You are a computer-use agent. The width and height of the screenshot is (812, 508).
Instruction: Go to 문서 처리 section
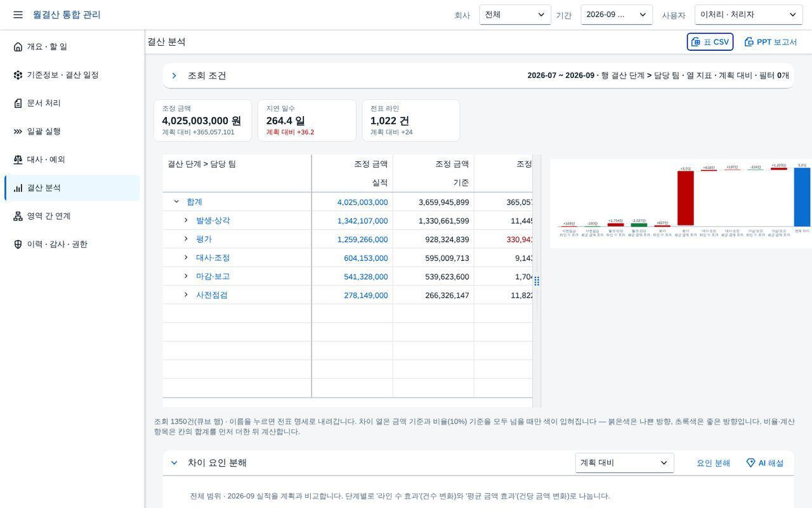(x=72, y=103)
